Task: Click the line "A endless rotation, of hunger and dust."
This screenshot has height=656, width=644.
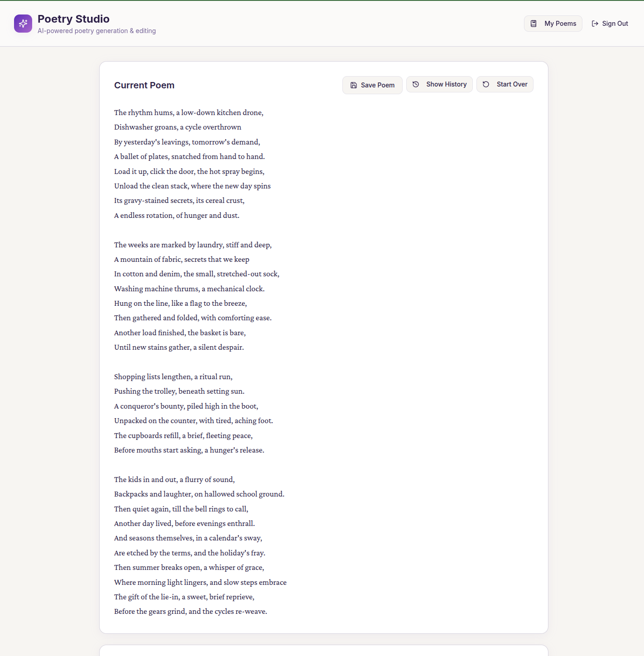Action: (x=177, y=215)
